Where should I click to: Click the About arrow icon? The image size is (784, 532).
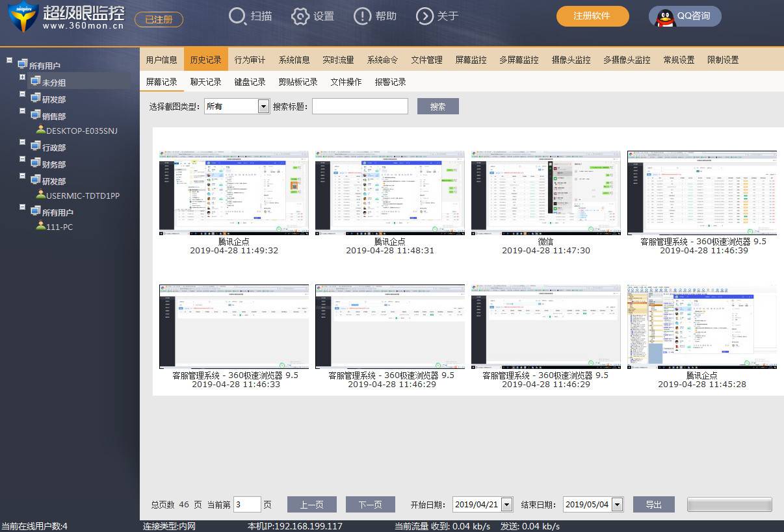click(x=425, y=16)
